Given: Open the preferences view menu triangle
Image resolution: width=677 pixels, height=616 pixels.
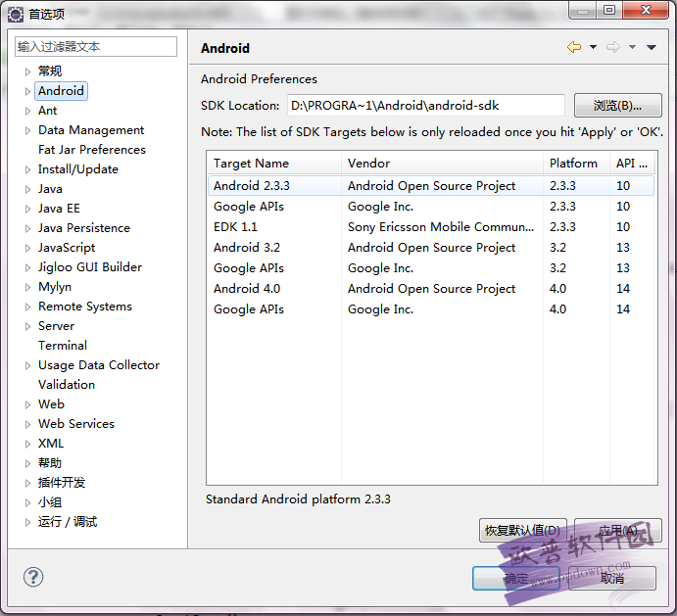Looking at the screenshot, I should (x=652, y=47).
